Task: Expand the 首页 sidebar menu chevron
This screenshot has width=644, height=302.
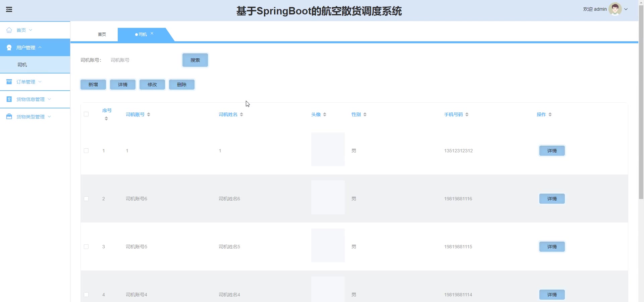Action: pos(31,30)
